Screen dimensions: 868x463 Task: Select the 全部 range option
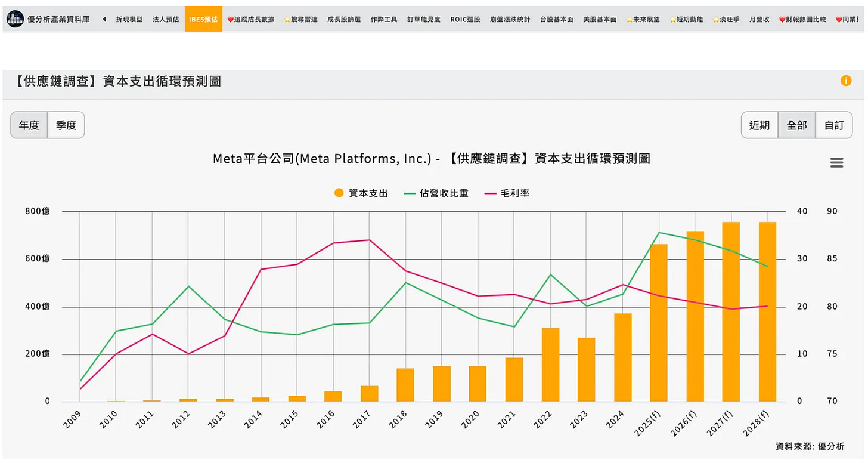797,125
